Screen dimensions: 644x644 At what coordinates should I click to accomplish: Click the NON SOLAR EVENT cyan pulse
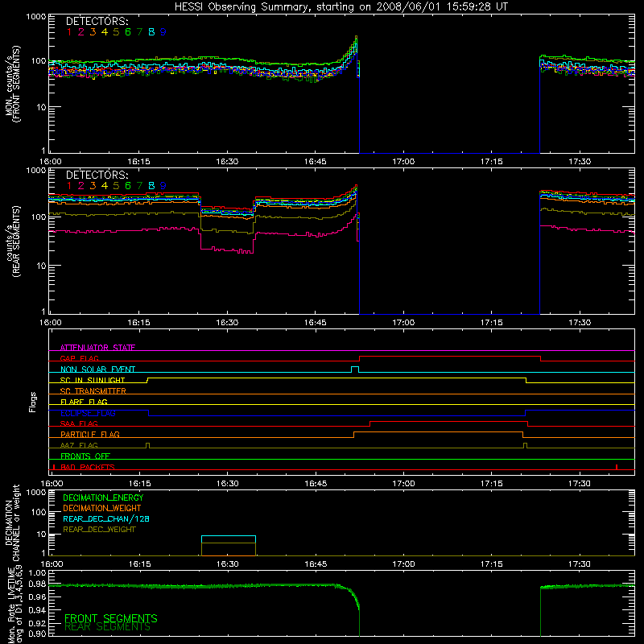click(355, 369)
